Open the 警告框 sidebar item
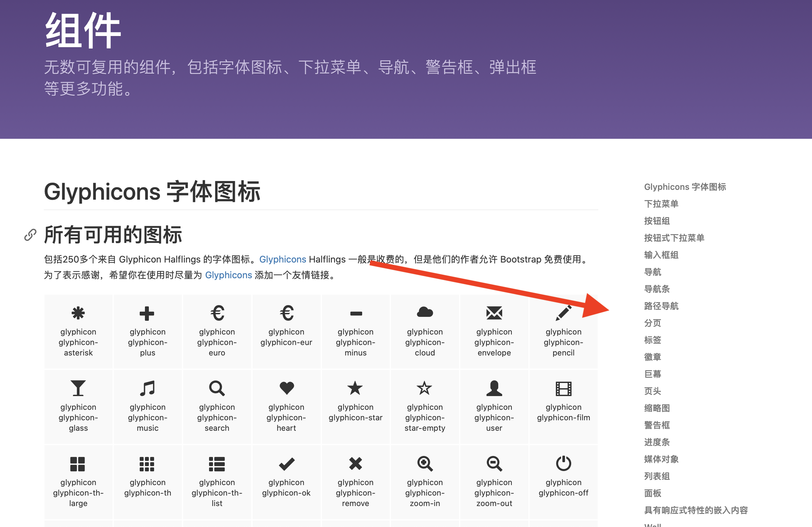The height and width of the screenshot is (527, 812). (656, 425)
